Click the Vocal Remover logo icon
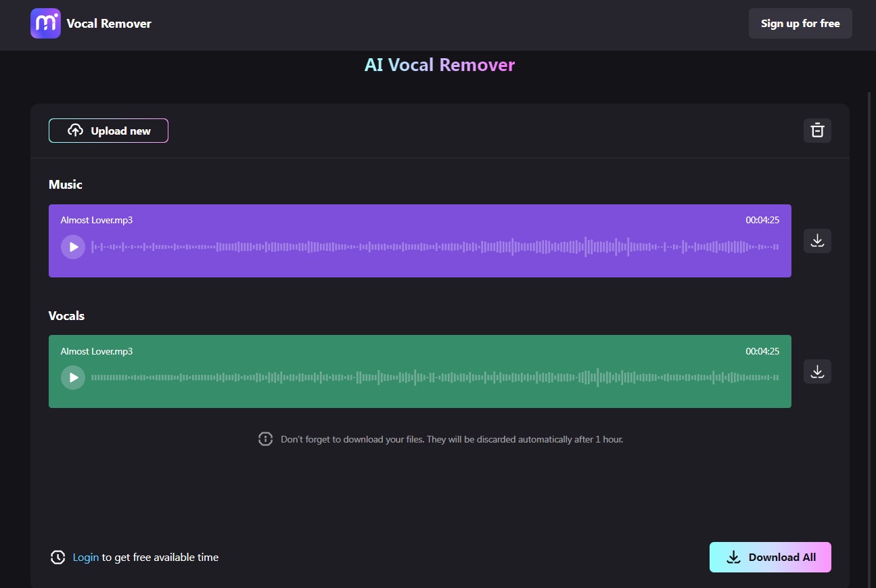876x588 pixels. point(45,24)
